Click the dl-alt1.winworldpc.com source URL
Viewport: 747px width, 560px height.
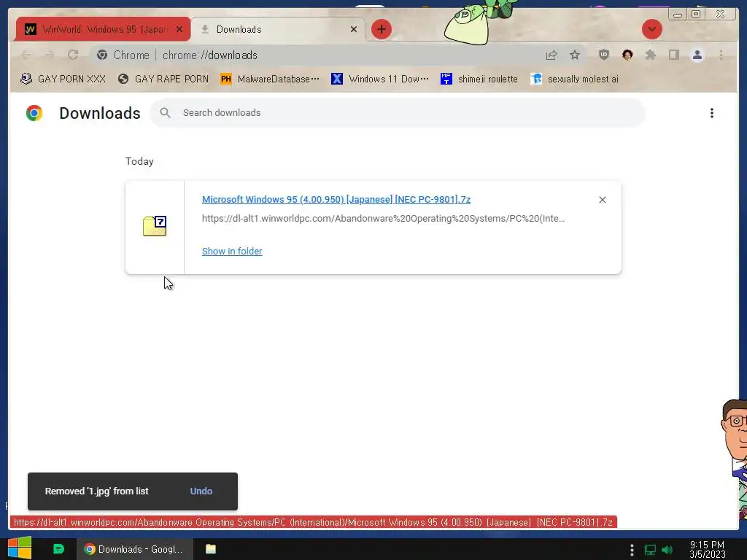pyautogui.click(x=384, y=219)
